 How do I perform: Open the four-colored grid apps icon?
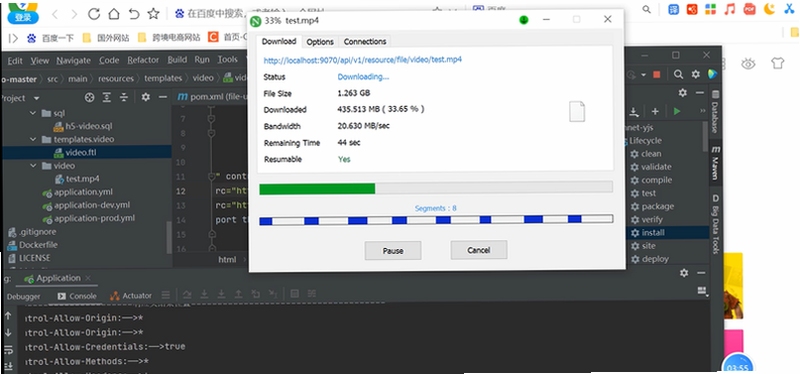point(711,9)
